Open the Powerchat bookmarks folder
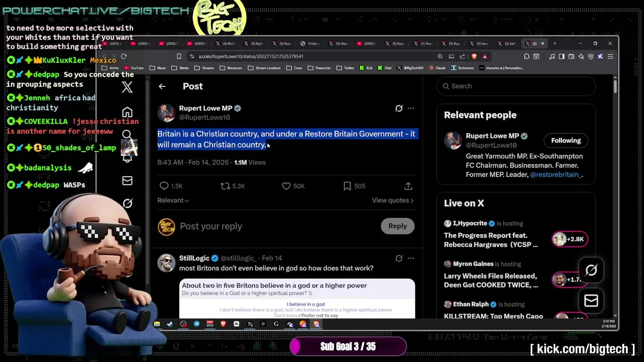This screenshot has width=644, height=362. 320,68
